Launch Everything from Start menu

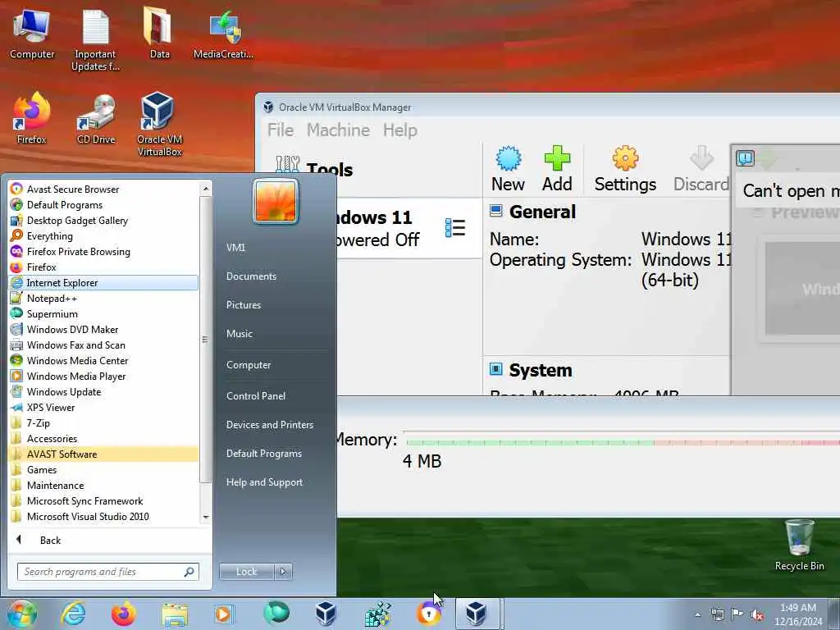(x=103, y=236)
